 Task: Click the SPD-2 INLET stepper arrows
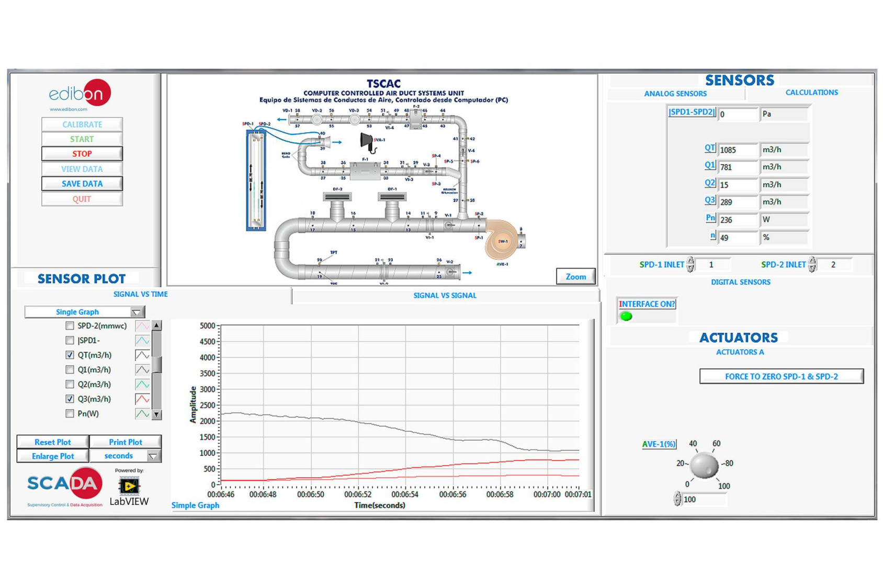coord(812,264)
